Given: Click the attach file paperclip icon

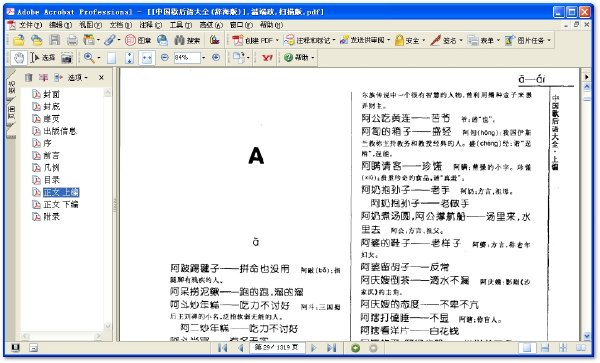Looking at the screenshot, I should (110, 40).
